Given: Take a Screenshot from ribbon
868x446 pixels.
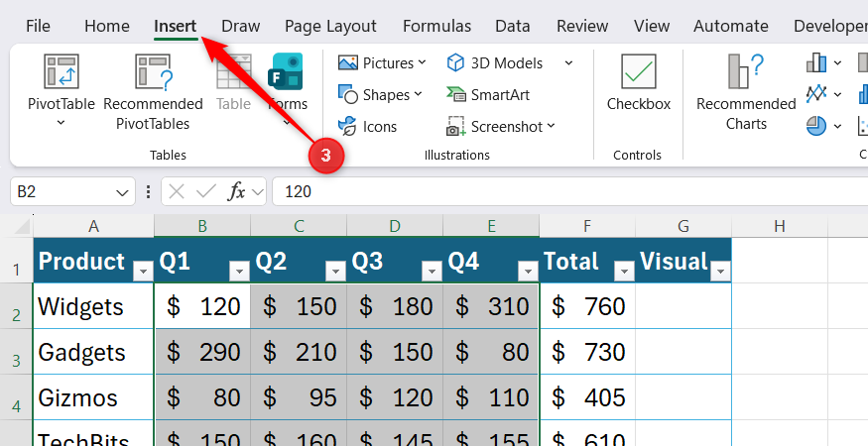Looking at the screenshot, I should coord(500,126).
